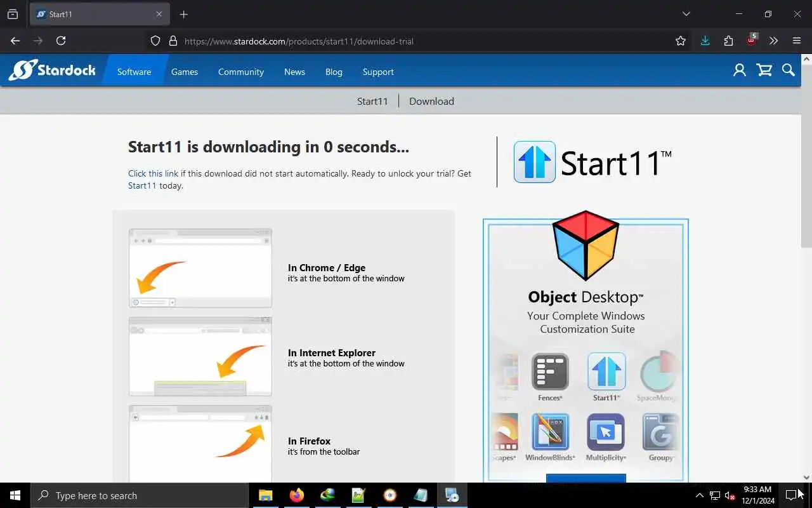The image size is (812, 508).
Task: Open File Explorer from the taskbar
Action: click(265, 495)
